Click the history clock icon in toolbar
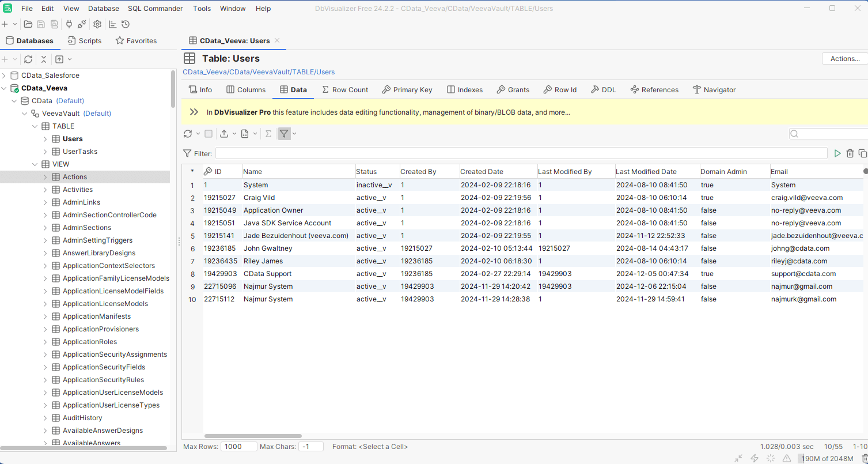Screen dimensions: 868x464 click(126, 24)
